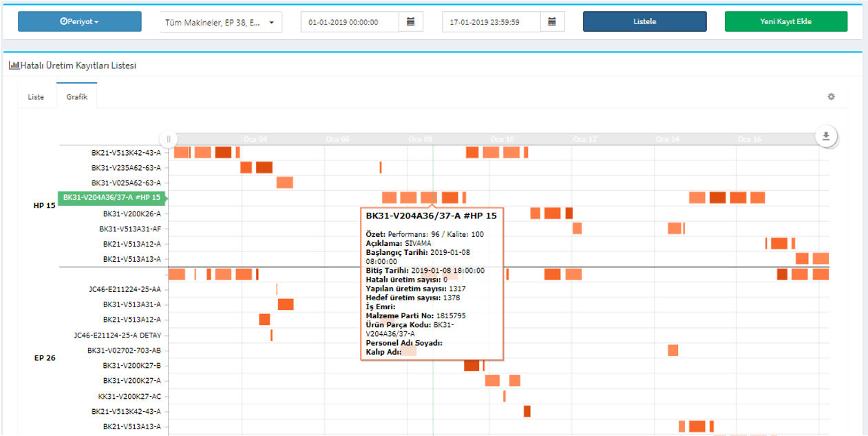The width and height of the screenshot is (868, 436).
Task: Select row label BK31-V235A62-63-A
Action: [x=126, y=167]
